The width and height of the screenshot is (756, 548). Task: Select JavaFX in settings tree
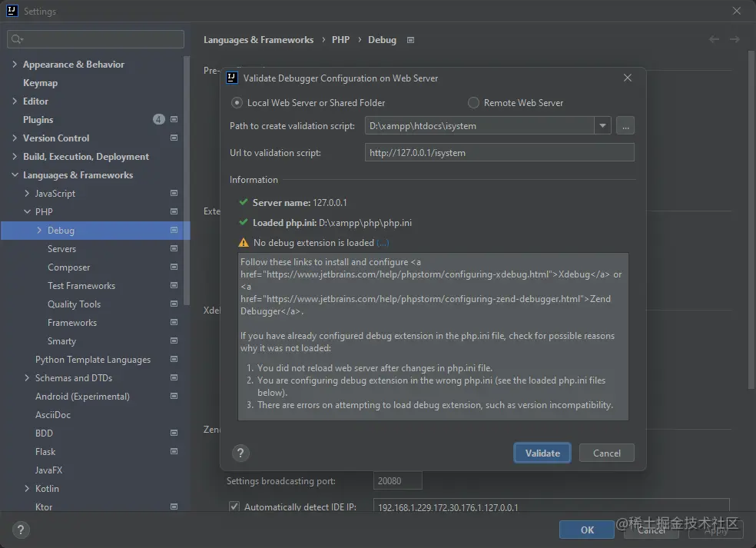coord(48,470)
